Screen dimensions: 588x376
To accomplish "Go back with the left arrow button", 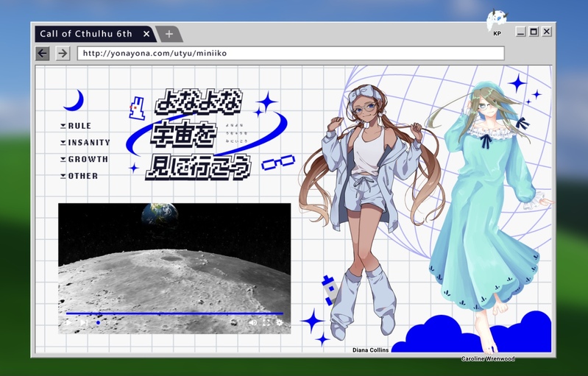I will pos(43,53).
